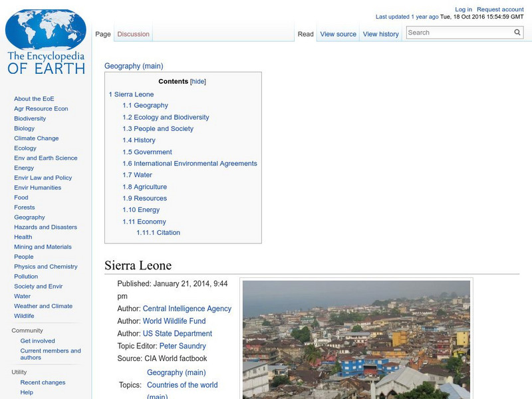Image resolution: width=532 pixels, height=399 pixels.
Task: Click the World Wildlife Fund author link
Action: [x=174, y=321]
